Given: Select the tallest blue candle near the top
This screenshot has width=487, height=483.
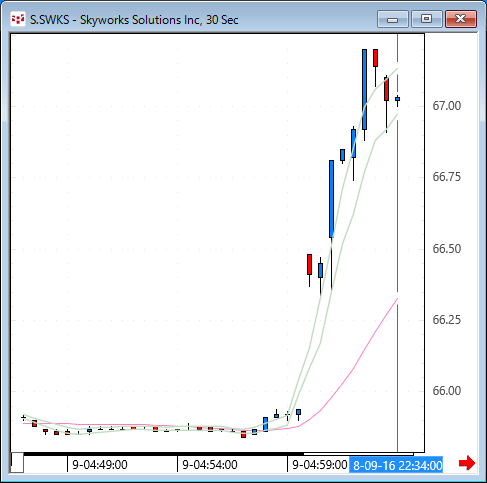Looking at the screenshot, I should pos(365,89).
